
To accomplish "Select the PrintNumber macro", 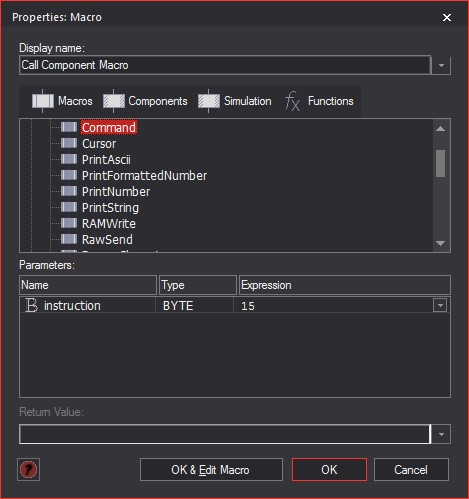I will 116,192.
